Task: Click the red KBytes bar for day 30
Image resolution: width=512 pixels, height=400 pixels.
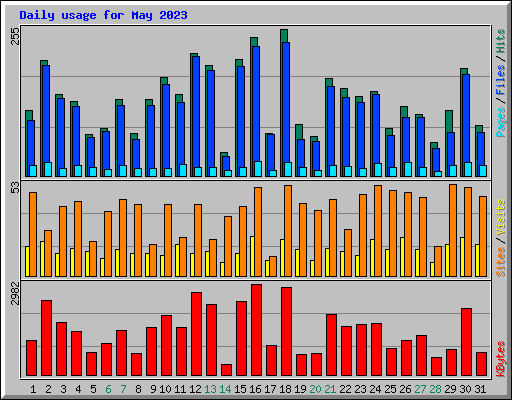Action: pyautogui.click(x=466, y=342)
